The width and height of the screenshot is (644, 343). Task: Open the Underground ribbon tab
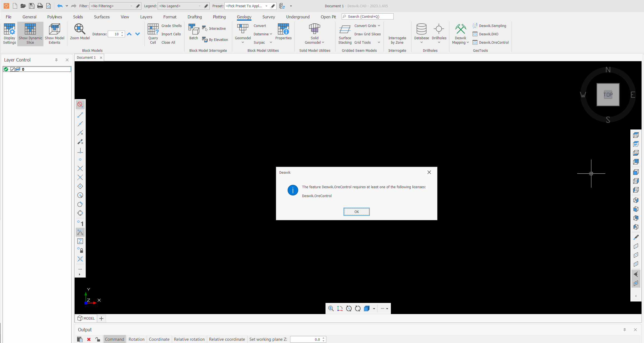[298, 17]
